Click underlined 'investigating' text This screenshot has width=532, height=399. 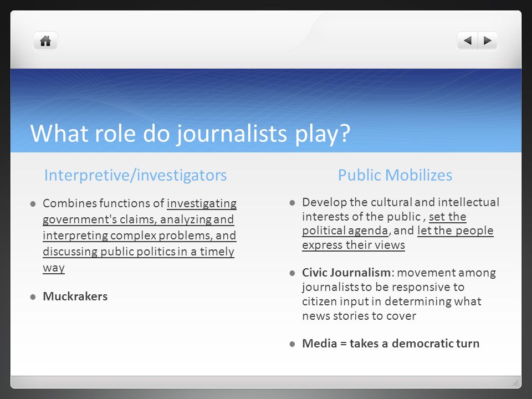tap(202, 203)
